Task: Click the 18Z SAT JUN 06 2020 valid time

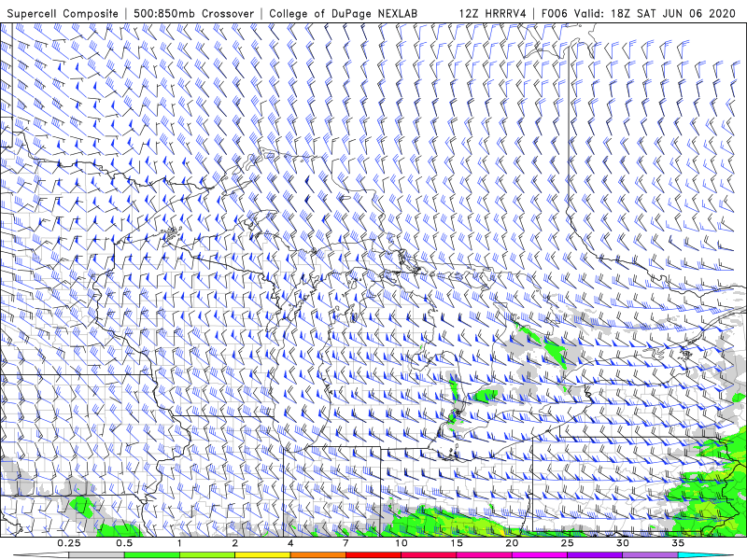Action: pos(673,13)
